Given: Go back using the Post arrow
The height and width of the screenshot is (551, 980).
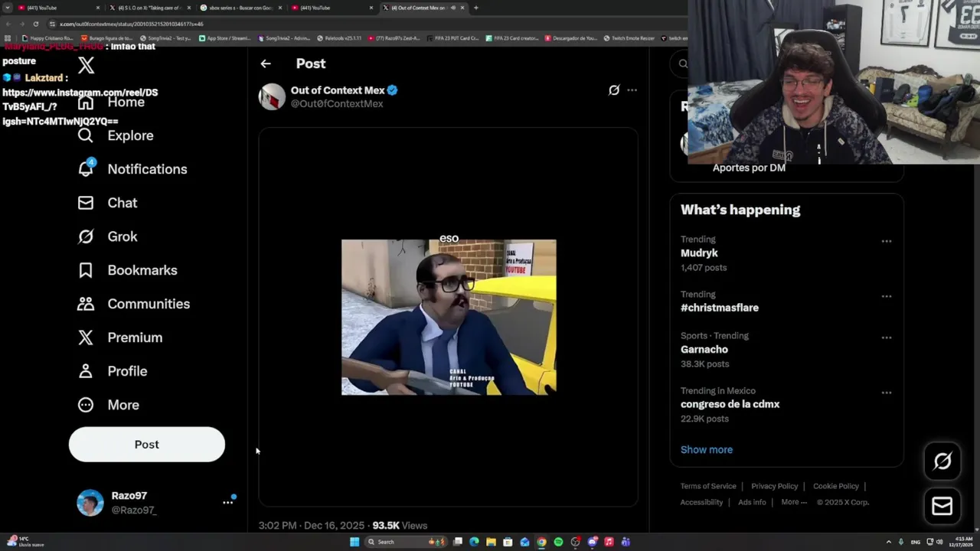Looking at the screenshot, I should [266, 64].
